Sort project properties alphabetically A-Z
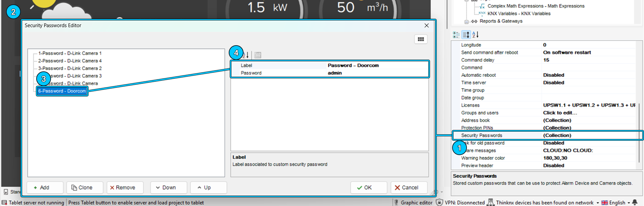Viewport: 644px width, 206px height. coord(475,35)
